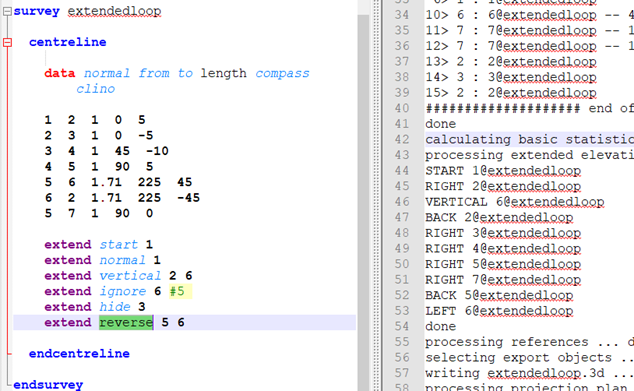Click the highlighted word reverse
The height and width of the screenshot is (391, 634).
tap(126, 323)
